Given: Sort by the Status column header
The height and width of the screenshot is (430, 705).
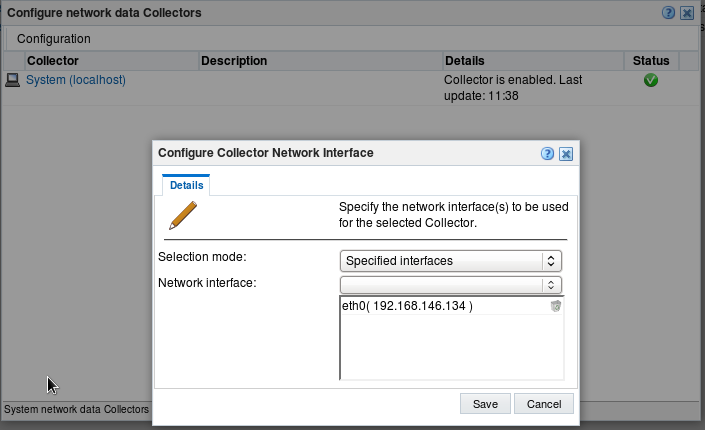Looking at the screenshot, I should (651, 61).
